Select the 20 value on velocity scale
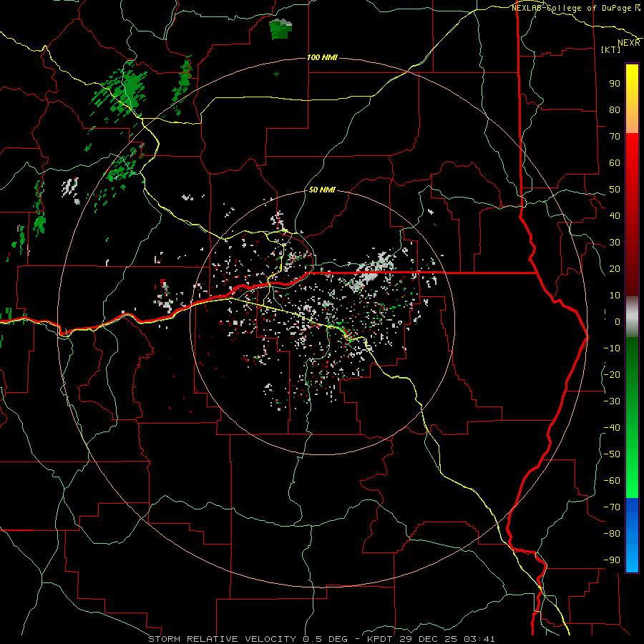644x644 pixels. click(x=615, y=269)
